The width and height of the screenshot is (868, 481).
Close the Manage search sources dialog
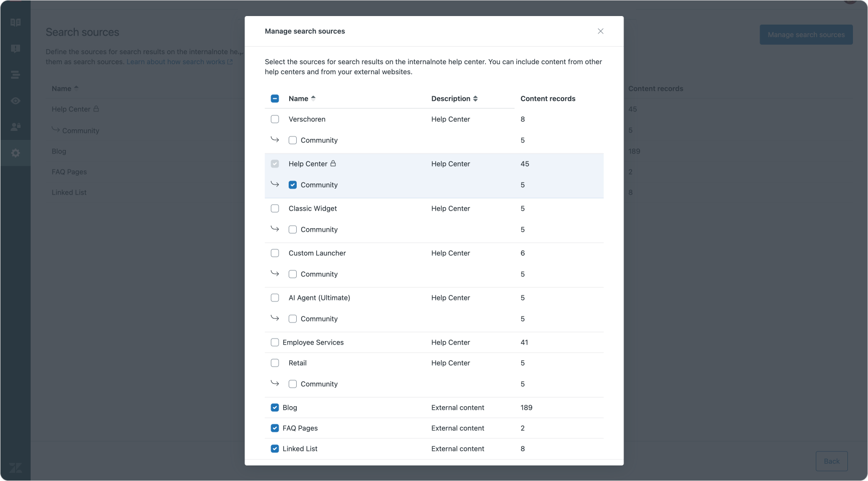click(600, 31)
